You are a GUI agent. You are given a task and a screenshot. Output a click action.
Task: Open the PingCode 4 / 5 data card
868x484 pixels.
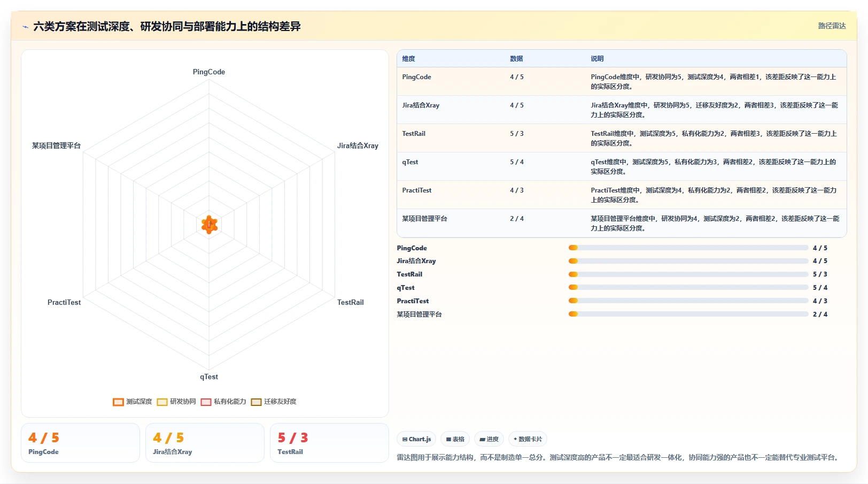(x=80, y=443)
